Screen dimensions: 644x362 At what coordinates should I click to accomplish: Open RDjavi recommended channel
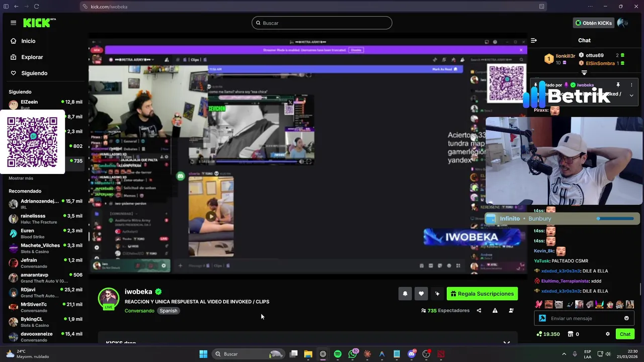pos(45,293)
